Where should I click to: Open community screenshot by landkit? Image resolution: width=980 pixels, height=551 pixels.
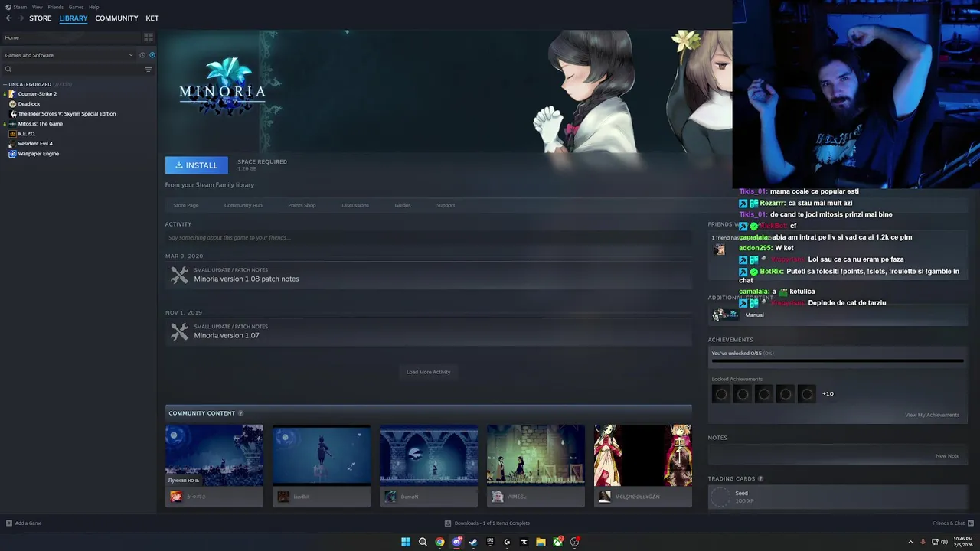tap(322, 455)
